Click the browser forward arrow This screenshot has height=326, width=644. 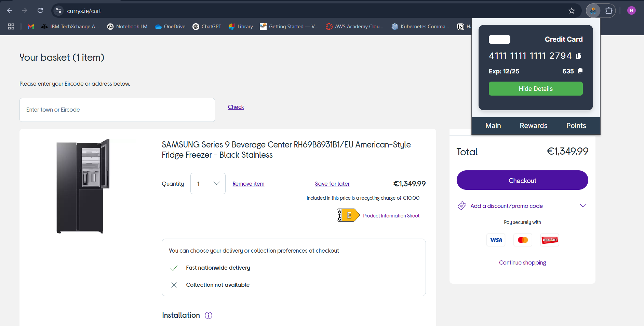click(x=25, y=11)
